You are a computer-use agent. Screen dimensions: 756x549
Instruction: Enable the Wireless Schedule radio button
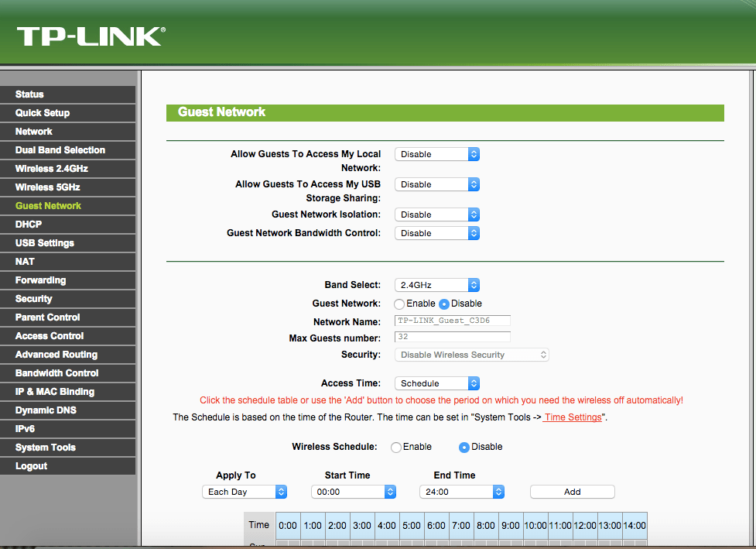(x=396, y=448)
